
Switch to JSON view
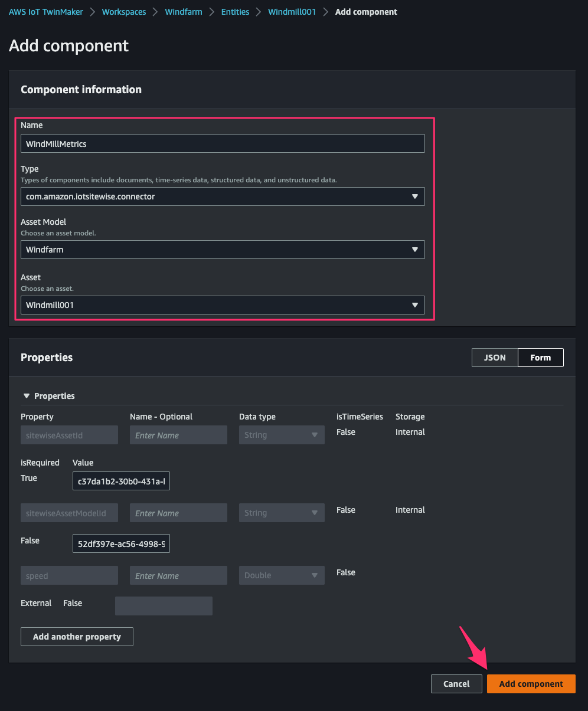tap(495, 358)
